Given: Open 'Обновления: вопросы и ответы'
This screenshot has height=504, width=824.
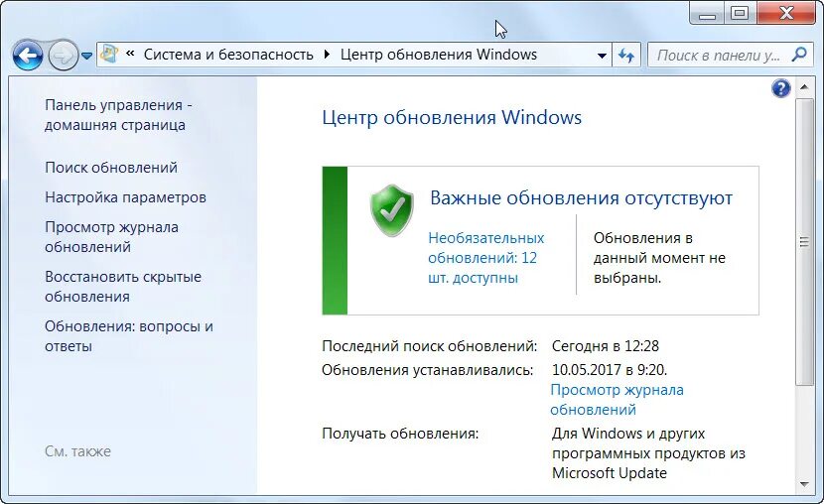Looking at the screenshot, I should point(129,336).
